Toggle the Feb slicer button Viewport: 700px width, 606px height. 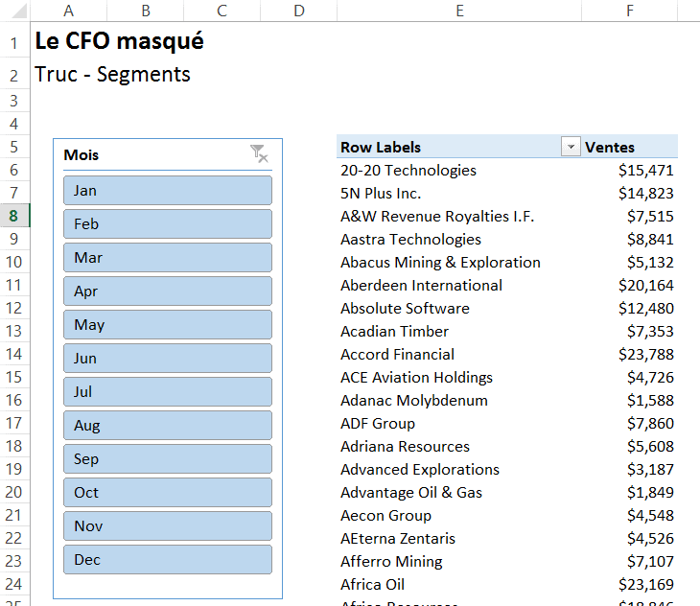click(x=168, y=223)
